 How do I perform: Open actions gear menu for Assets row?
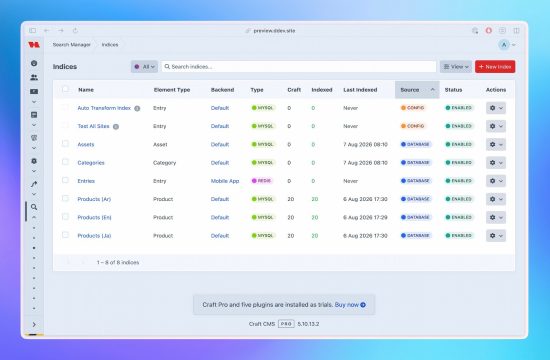pos(496,145)
